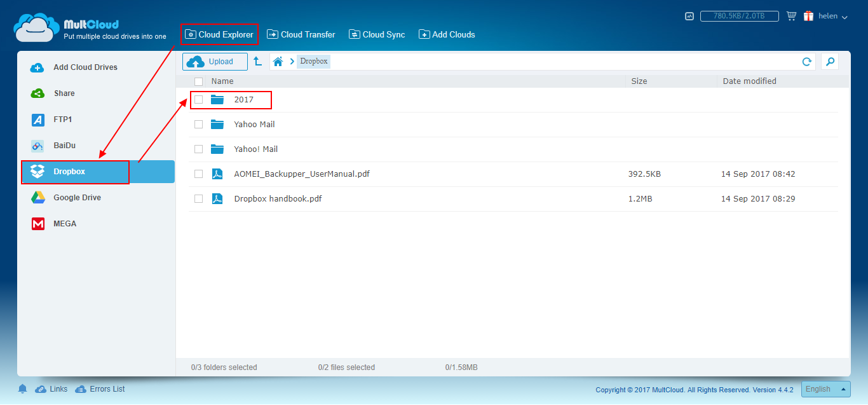The width and height of the screenshot is (868, 405).
Task: Click the home breadcrumb icon
Action: coord(277,62)
